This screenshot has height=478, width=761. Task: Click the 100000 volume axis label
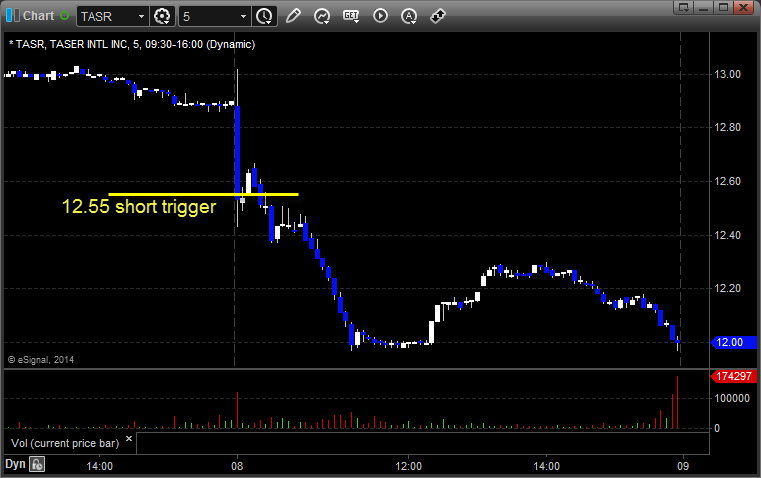pyautogui.click(x=732, y=398)
